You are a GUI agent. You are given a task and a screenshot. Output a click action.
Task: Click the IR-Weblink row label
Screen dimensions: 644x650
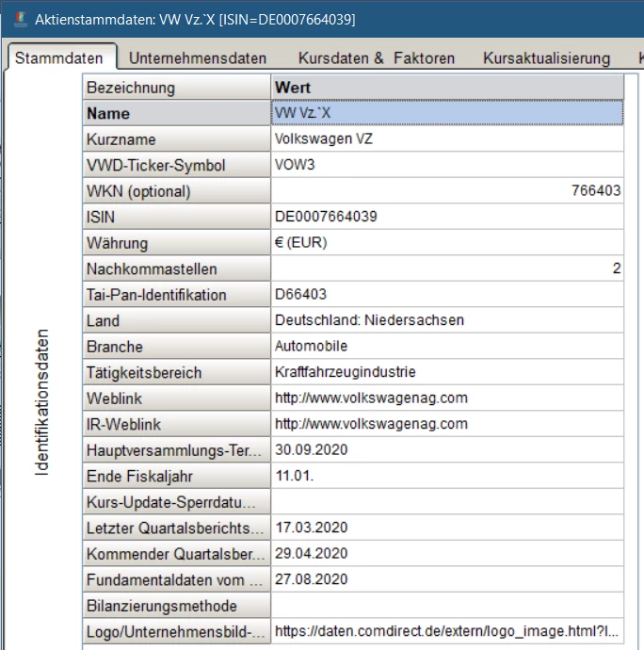click(x=177, y=424)
